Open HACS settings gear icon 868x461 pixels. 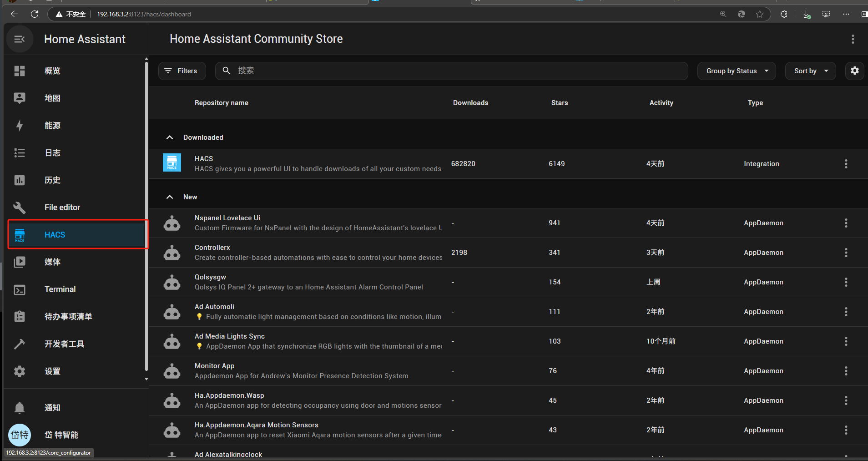pyautogui.click(x=855, y=71)
